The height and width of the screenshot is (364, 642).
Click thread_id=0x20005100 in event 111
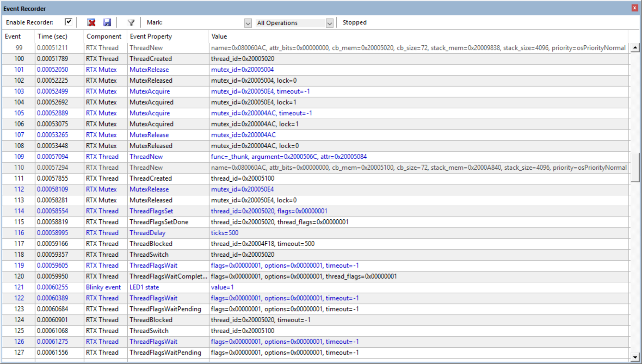243,178
